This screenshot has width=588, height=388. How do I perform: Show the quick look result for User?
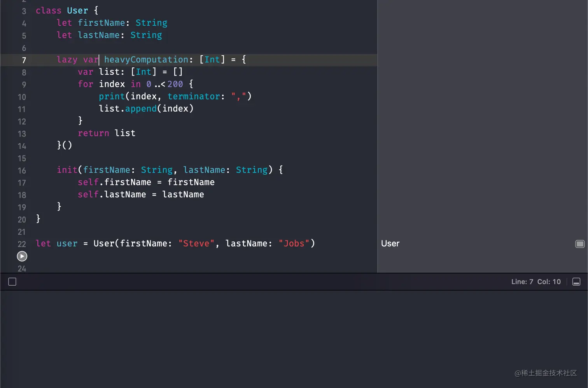click(580, 244)
